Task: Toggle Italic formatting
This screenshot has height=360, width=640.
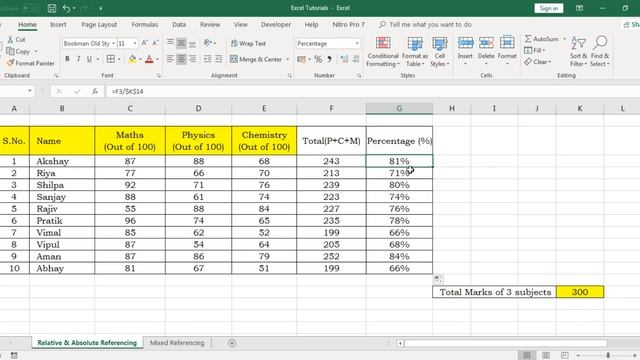Action: pos(78,59)
